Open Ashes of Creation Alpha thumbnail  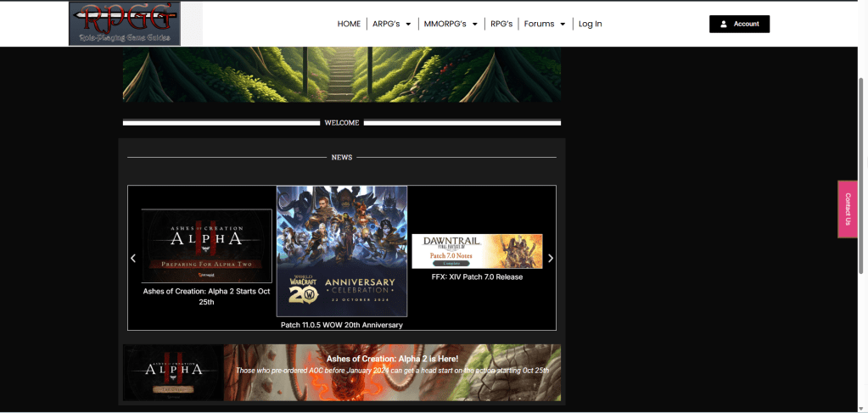[x=206, y=246]
